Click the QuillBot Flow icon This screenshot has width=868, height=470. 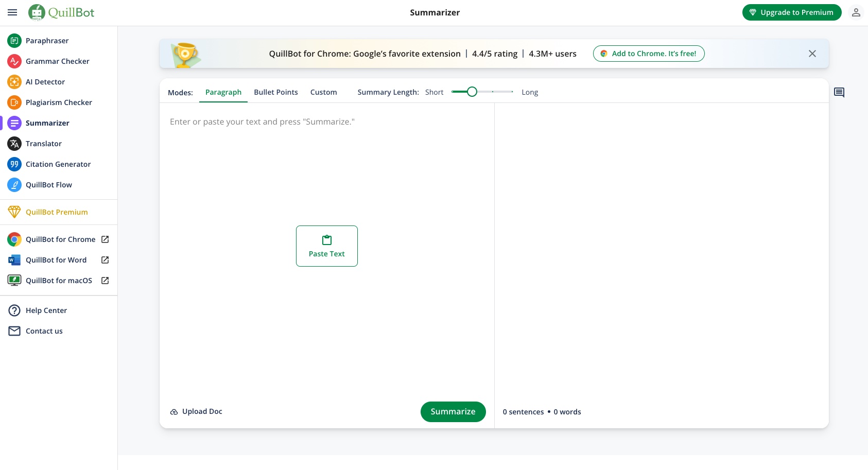tap(14, 185)
